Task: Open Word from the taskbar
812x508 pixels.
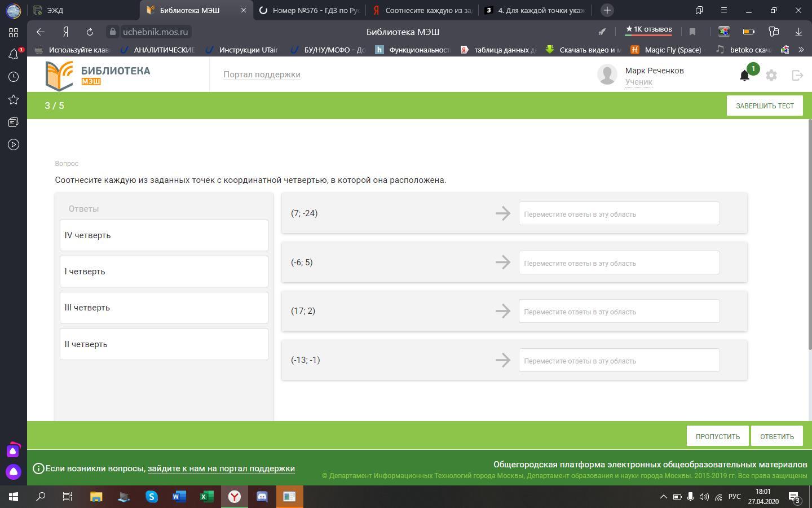Action: coord(179,497)
